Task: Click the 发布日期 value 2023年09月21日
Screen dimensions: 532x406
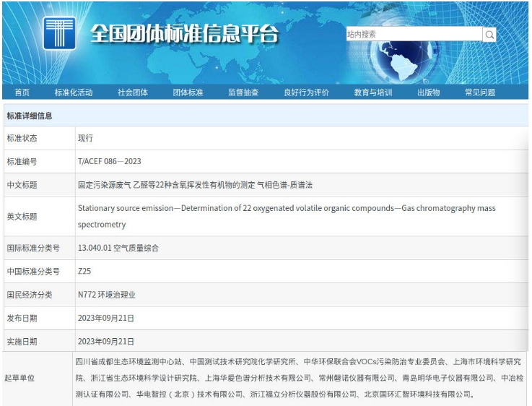Action: (x=106, y=318)
